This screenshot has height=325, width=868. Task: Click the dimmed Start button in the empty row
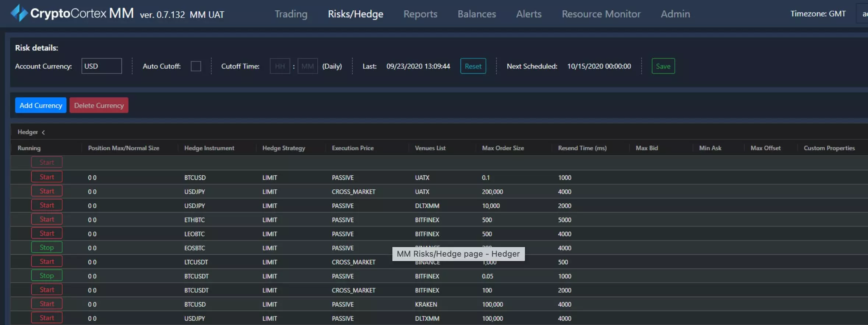coord(47,162)
